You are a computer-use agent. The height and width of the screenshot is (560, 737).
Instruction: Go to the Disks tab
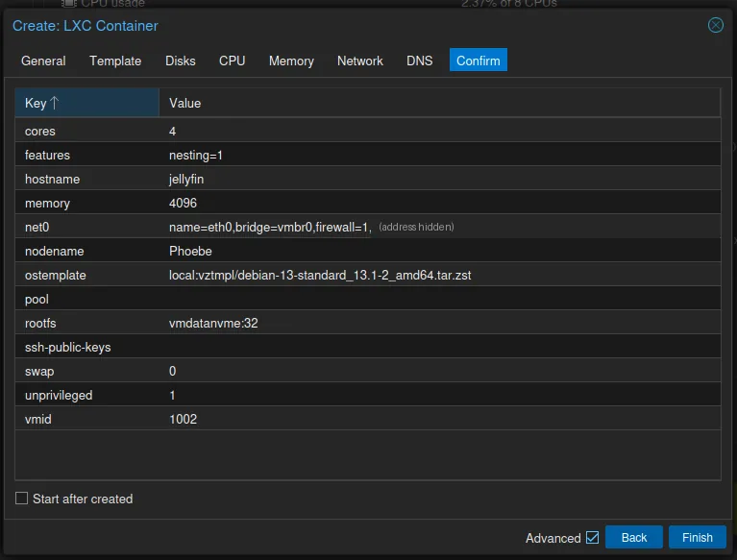180,61
